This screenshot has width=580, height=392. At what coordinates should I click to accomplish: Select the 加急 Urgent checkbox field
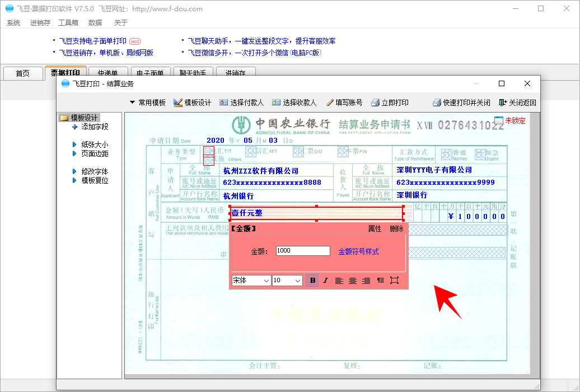[480, 155]
